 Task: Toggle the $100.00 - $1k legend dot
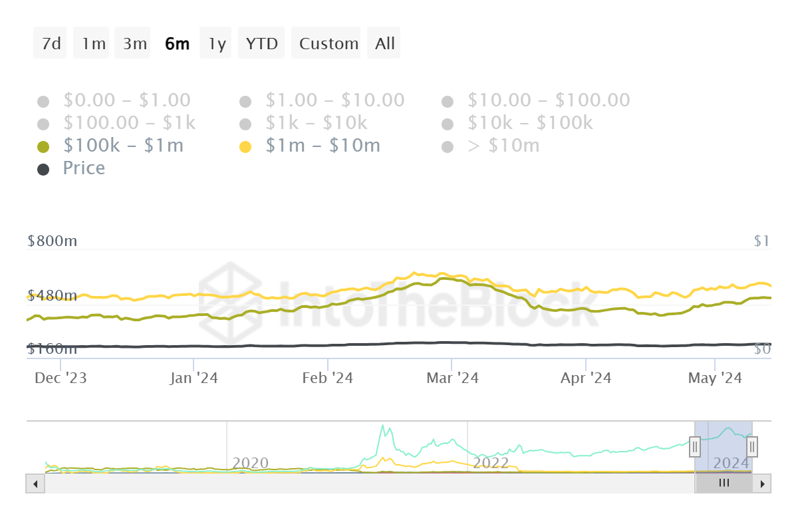(x=43, y=124)
